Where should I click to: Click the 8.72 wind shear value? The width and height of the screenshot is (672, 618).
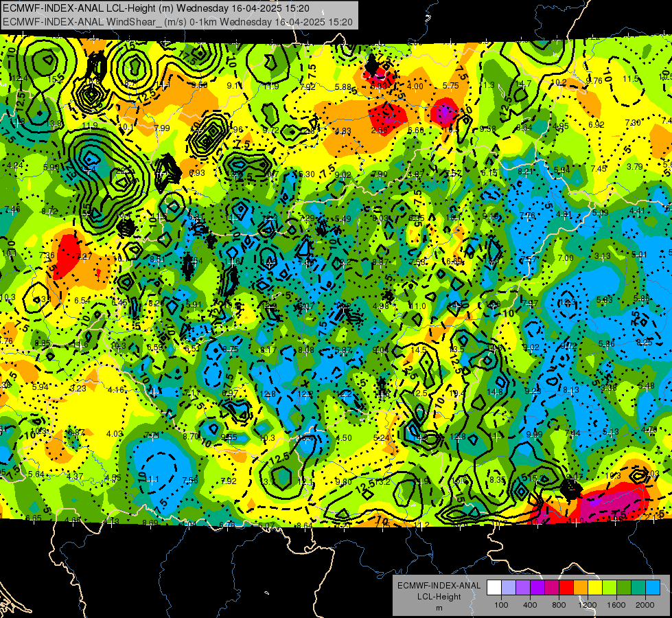(x=49, y=211)
